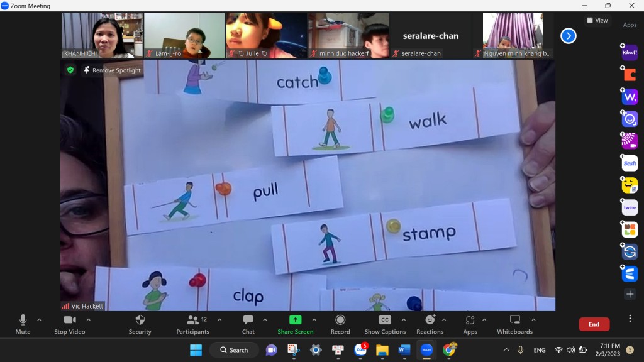Select KHANH CHI's video thumbnail
Screen dimensions: 644x362
click(102, 36)
